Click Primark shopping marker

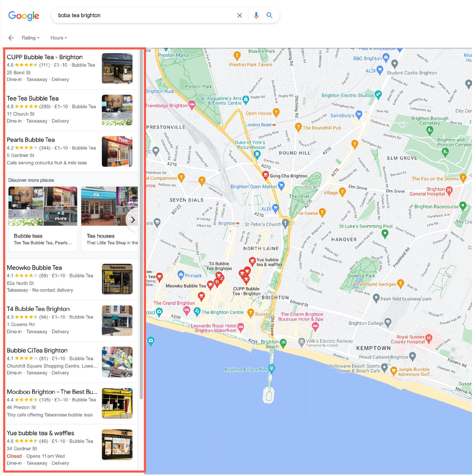click(x=181, y=275)
